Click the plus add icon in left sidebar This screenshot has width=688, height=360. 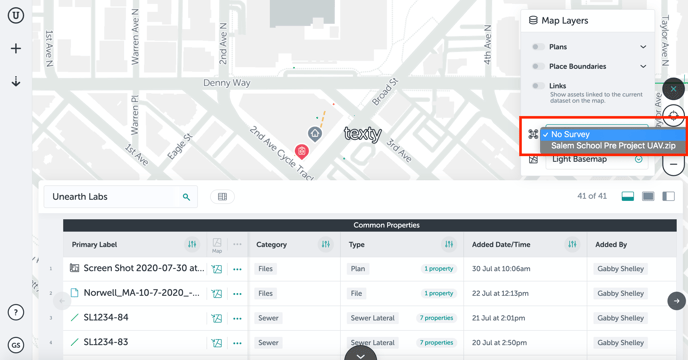pos(16,48)
